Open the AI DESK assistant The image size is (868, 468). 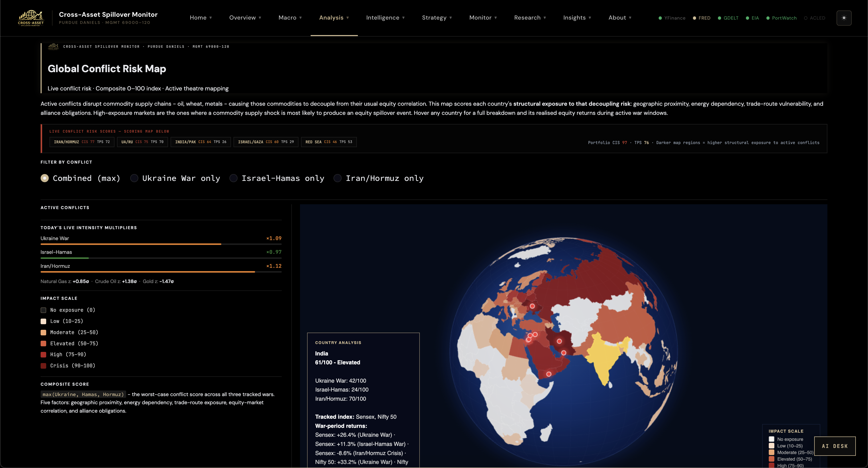point(835,446)
